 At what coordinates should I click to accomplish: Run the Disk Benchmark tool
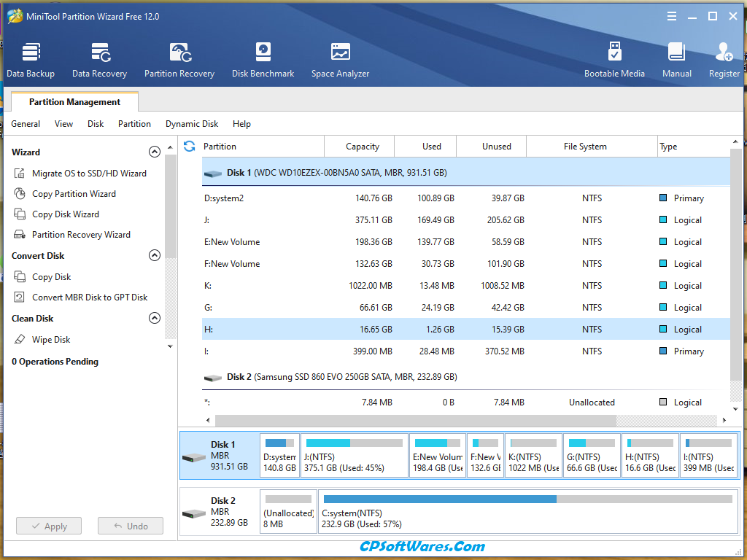click(x=263, y=58)
